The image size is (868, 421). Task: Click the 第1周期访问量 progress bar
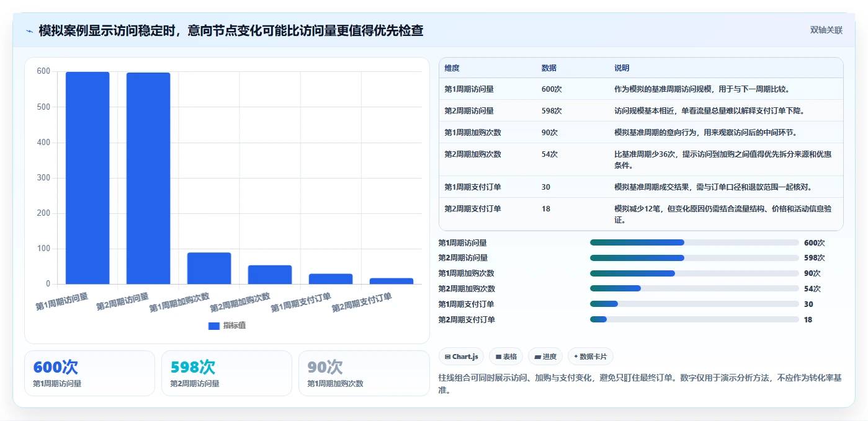point(694,242)
